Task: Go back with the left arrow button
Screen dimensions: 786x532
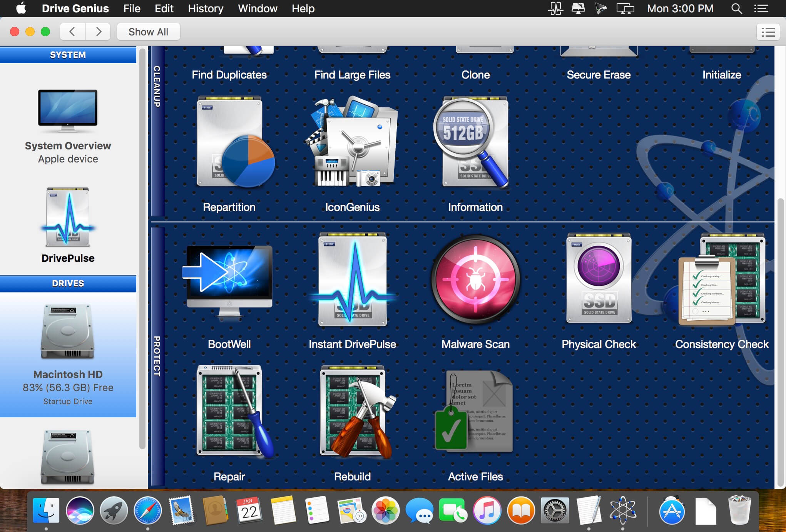Action: pos(72,32)
